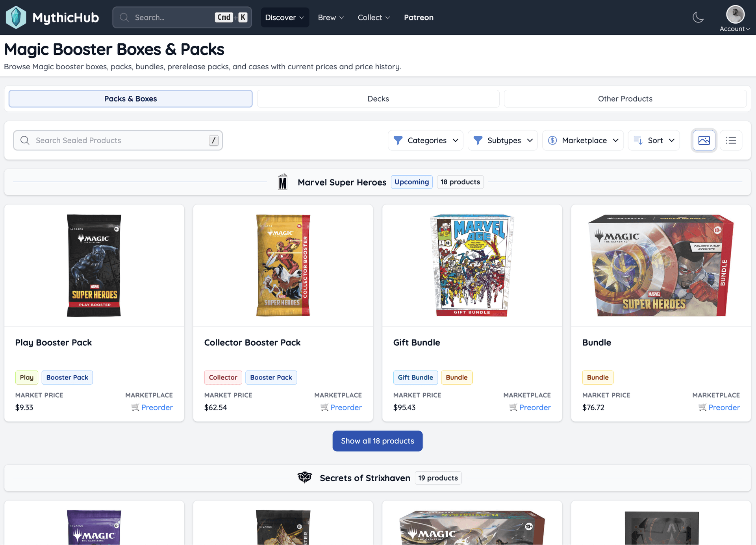Click the cart icon on Gift Bundle
The width and height of the screenshot is (756, 545).
coord(513,408)
